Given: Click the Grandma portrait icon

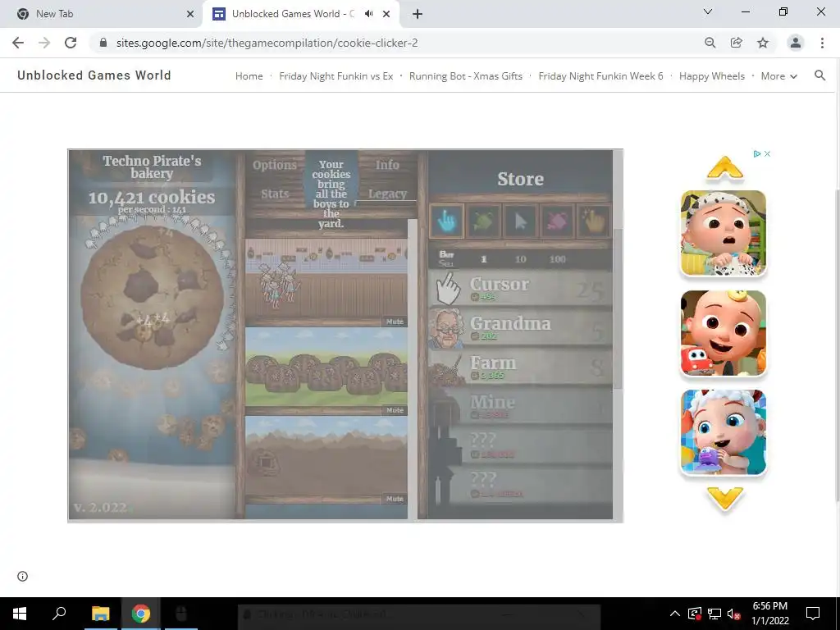Looking at the screenshot, I should click(446, 328).
